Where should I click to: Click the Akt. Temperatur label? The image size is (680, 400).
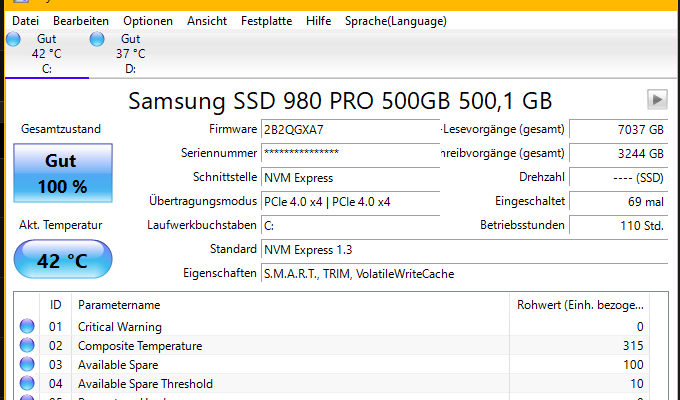tap(61, 225)
